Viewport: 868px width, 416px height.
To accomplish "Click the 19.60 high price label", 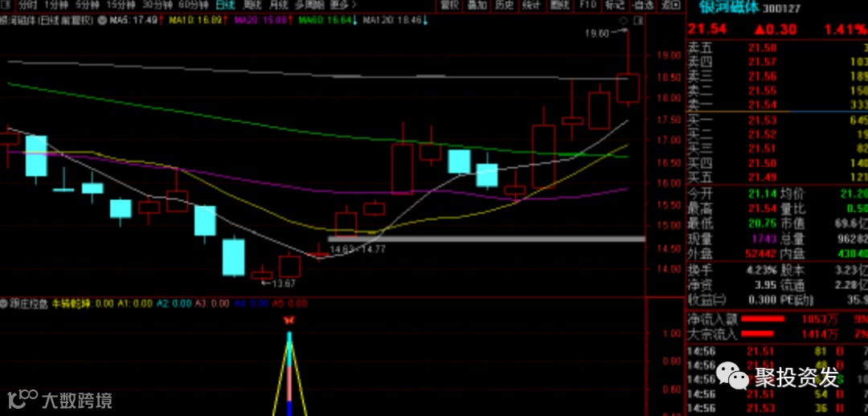I will 596,33.
